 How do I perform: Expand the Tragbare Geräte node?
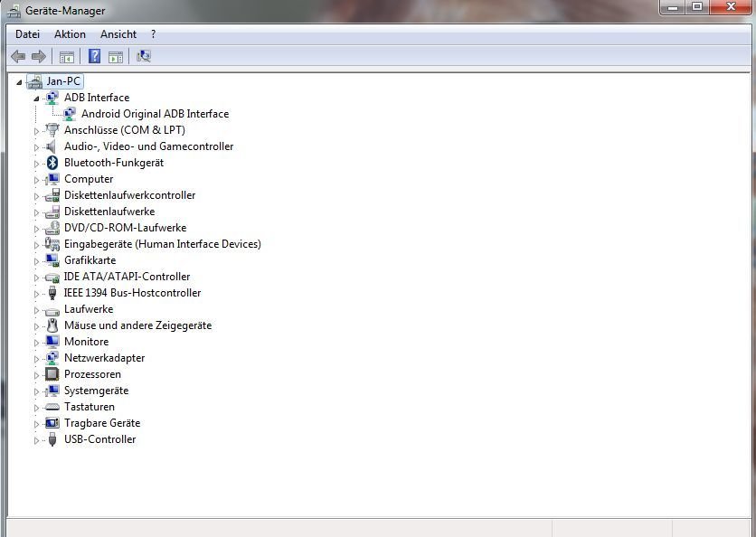pos(36,424)
